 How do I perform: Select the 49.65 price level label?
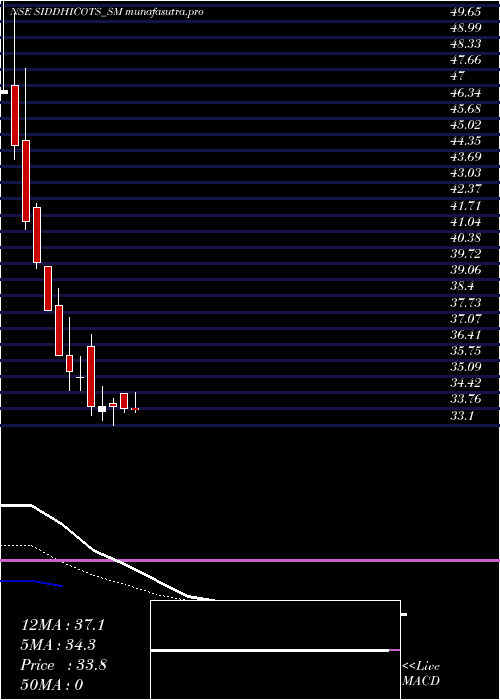click(465, 12)
